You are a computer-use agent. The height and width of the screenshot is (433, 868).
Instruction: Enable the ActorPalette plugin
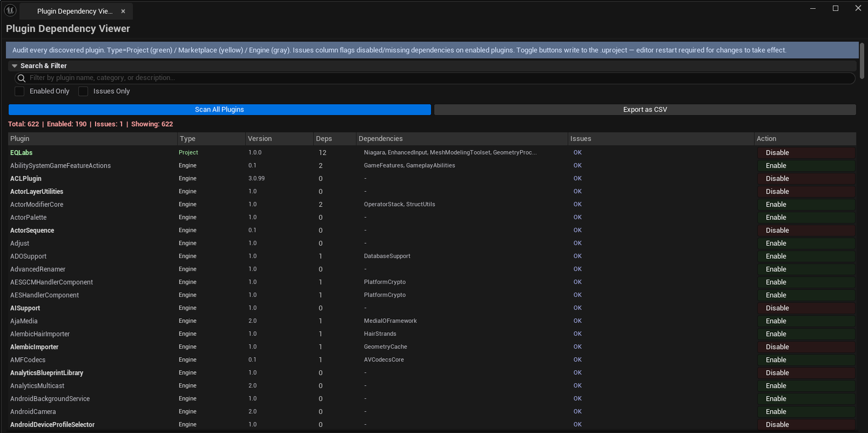coord(806,218)
